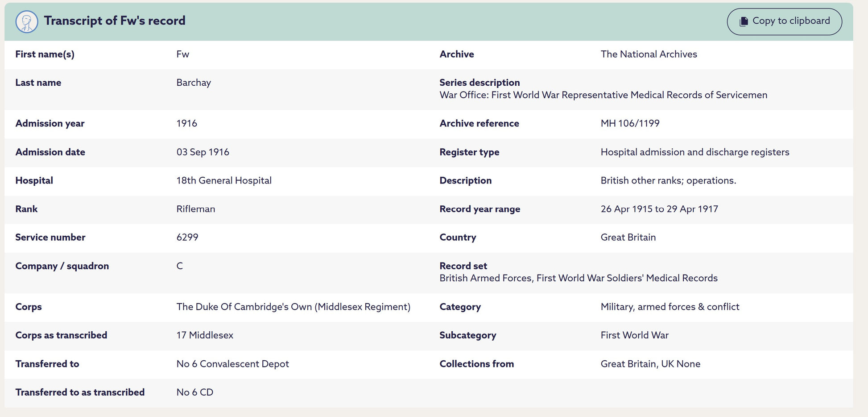Viewport: 868px width, 417px height.
Task: Click the record year range value
Action: tap(659, 209)
